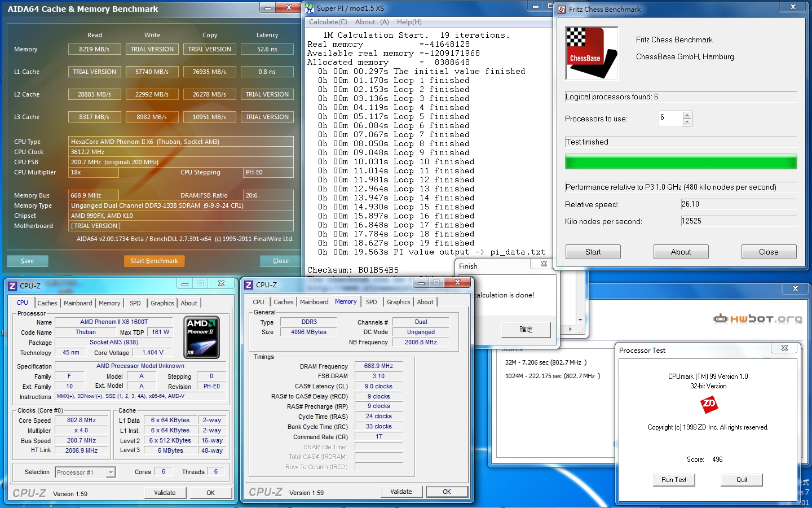Switch to About tab in left CPU-Z
812x508 pixels.
189,303
